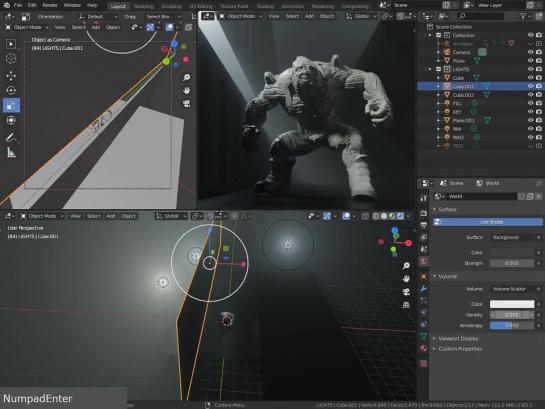545x409 pixels.
Task: Open Object Mode dropdown in render viewport
Action: coord(241,16)
